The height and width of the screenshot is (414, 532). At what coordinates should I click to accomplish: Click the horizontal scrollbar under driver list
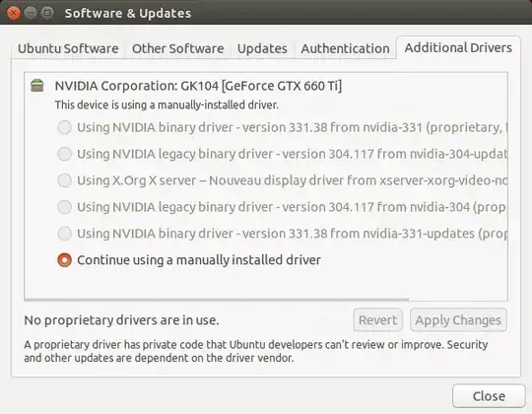coord(217,300)
